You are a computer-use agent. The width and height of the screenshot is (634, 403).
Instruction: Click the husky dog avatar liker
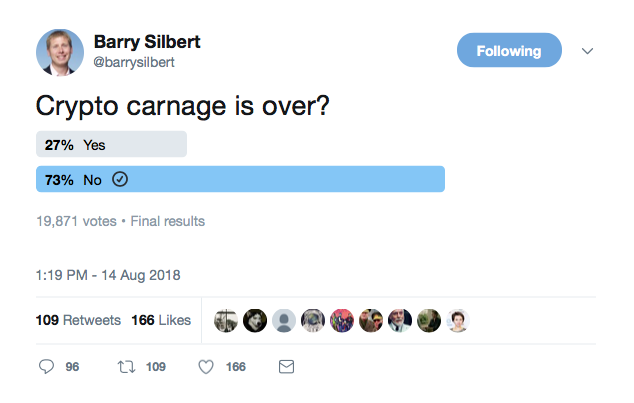click(255, 321)
